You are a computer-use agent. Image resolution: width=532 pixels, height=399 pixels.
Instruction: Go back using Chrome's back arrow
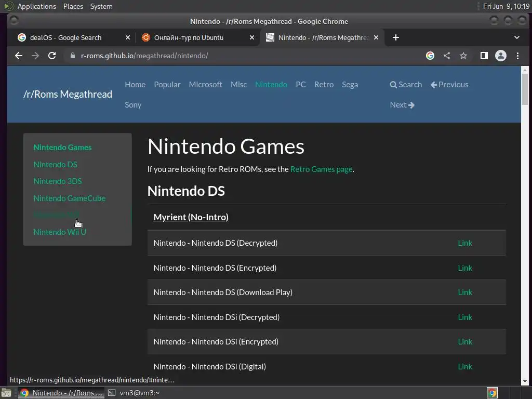click(x=19, y=56)
